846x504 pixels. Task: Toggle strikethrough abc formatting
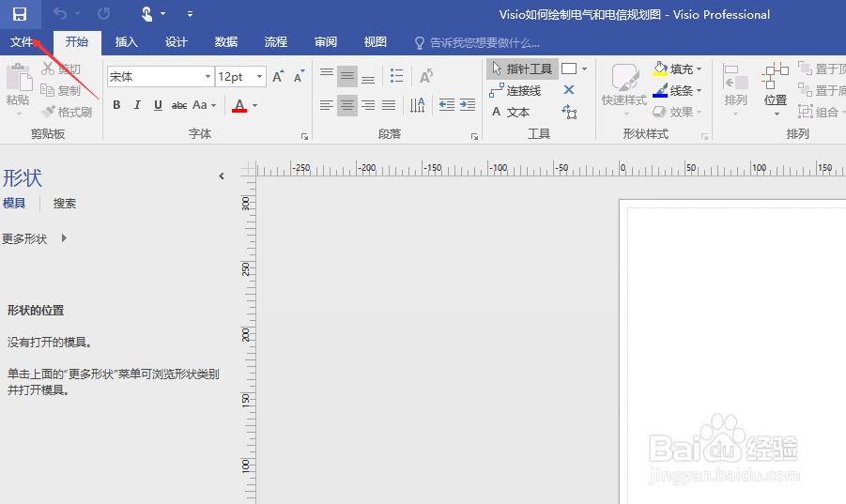tap(179, 105)
